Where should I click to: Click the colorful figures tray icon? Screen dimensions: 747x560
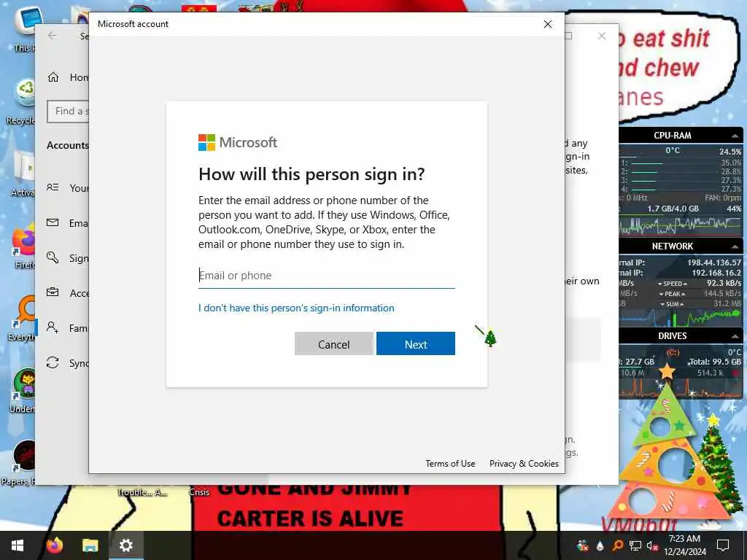click(582, 545)
